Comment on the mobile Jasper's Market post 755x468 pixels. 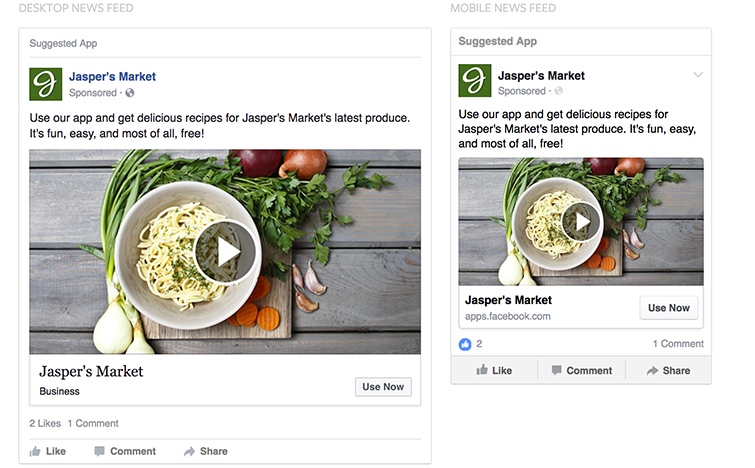pyautogui.click(x=581, y=370)
